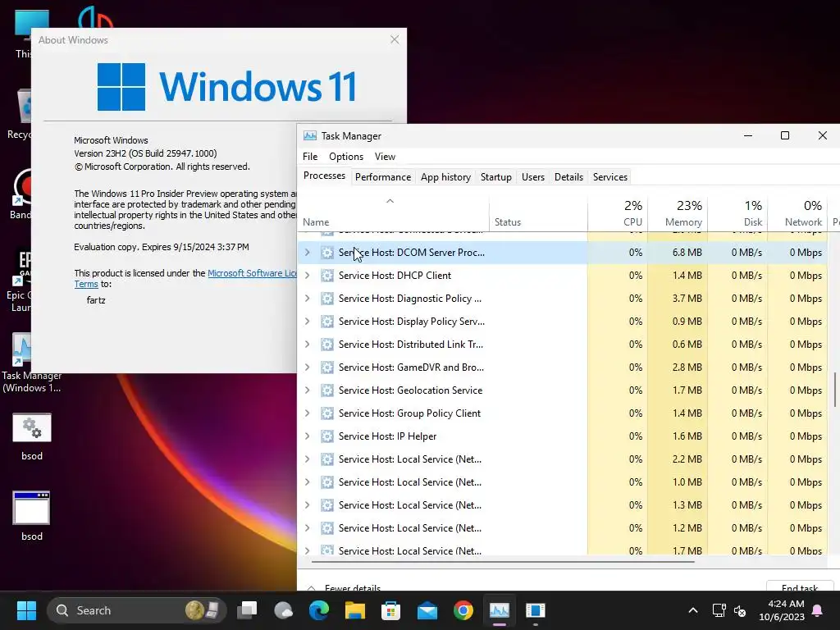Expand Service Host: Display Policy Serv... row
Image resolution: width=840 pixels, height=630 pixels.
pos(307,322)
